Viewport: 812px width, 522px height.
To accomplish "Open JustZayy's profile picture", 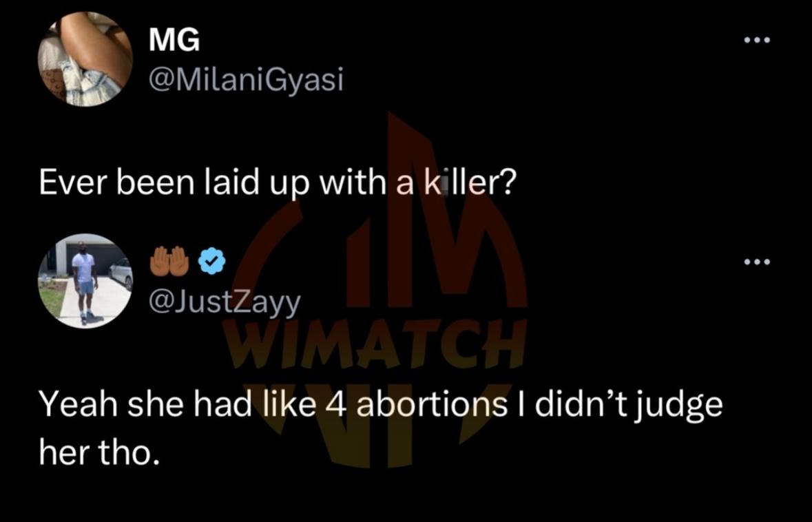I will coord(85,280).
